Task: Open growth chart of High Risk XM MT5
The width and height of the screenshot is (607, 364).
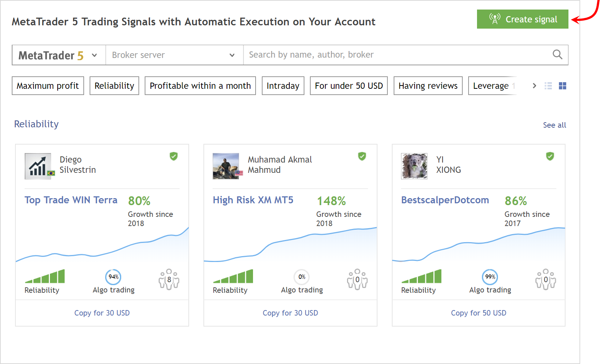Action: pyautogui.click(x=290, y=245)
